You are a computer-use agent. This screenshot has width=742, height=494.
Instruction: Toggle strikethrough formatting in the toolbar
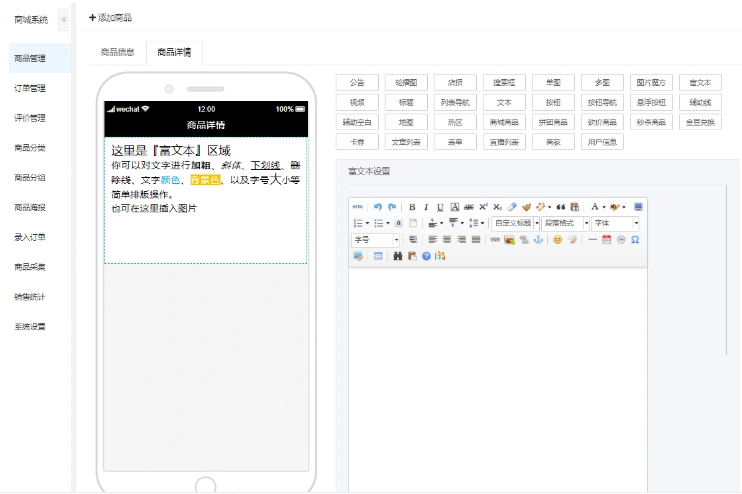(468, 206)
